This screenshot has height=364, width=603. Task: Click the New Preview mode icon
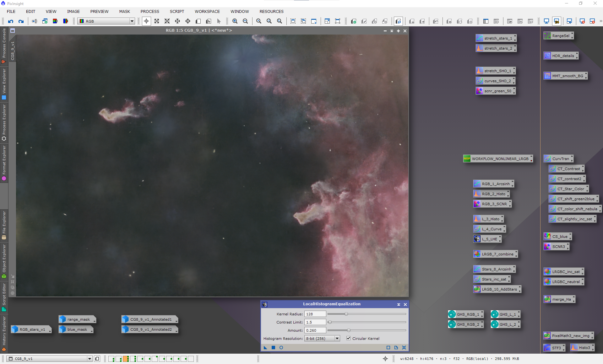[x=198, y=21]
